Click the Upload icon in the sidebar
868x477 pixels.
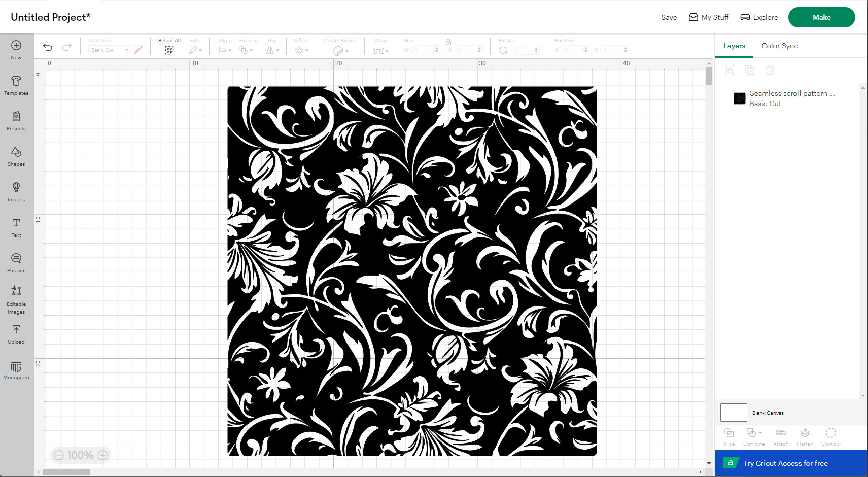coord(16,333)
